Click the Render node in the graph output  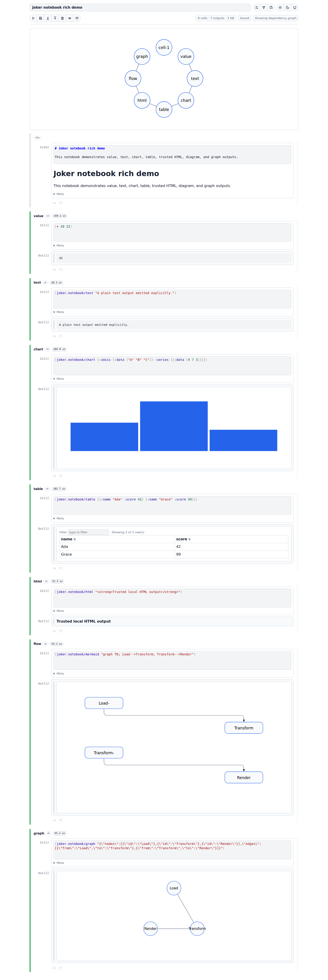[150, 929]
